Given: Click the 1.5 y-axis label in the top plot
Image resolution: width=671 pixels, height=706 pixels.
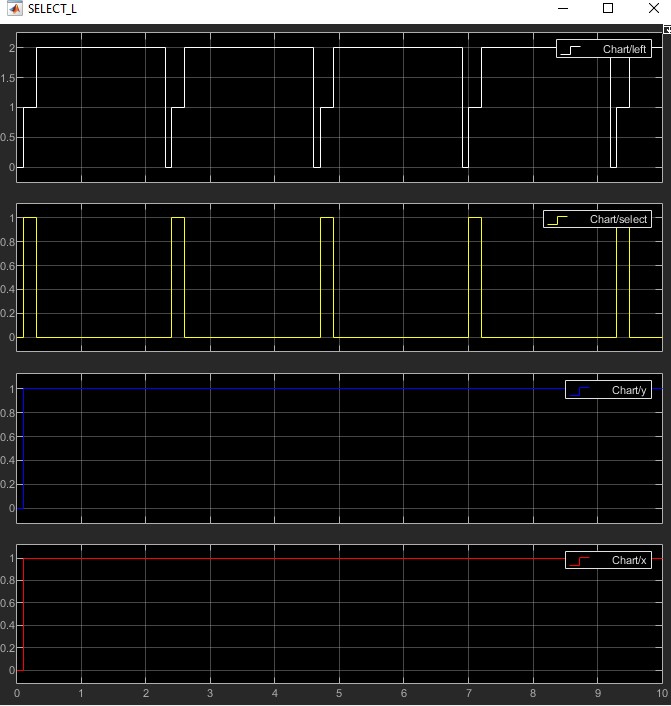Looking at the screenshot, I should coord(8,78).
